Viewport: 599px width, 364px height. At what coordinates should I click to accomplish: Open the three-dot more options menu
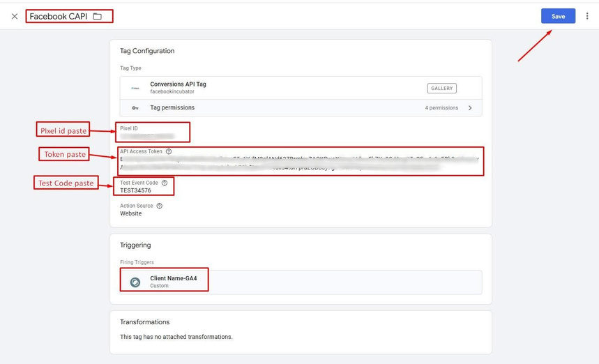click(587, 16)
